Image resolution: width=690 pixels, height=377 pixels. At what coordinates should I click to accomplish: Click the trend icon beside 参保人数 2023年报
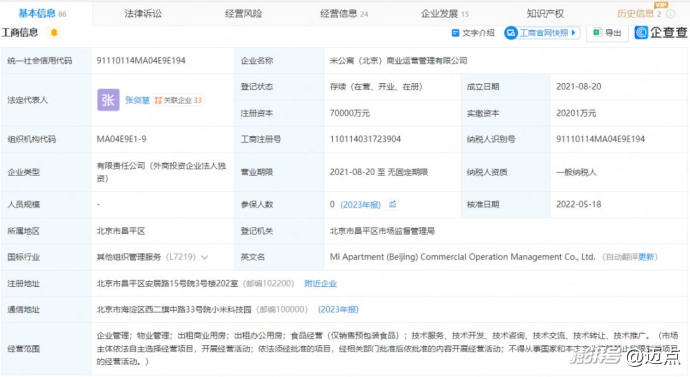[x=393, y=204]
